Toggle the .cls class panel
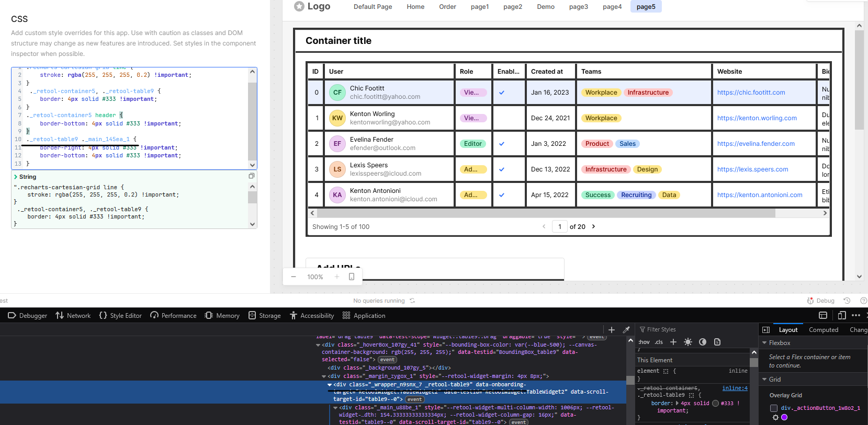868x425 pixels. (659, 342)
